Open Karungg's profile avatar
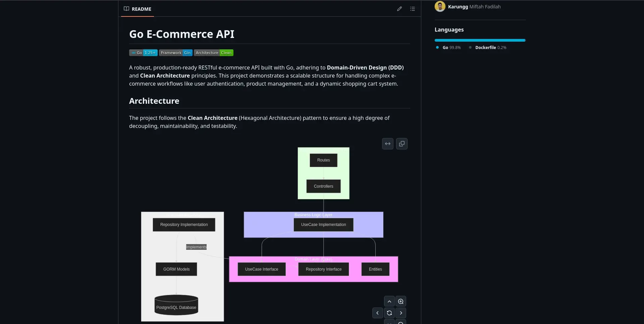The width and height of the screenshot is (644, 324). coord(440,6)
